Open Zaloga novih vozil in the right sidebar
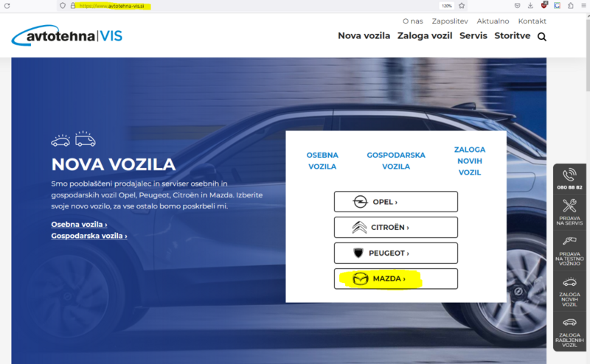The image size is (590, 364). pyautogui.click(x=569, y=282)
